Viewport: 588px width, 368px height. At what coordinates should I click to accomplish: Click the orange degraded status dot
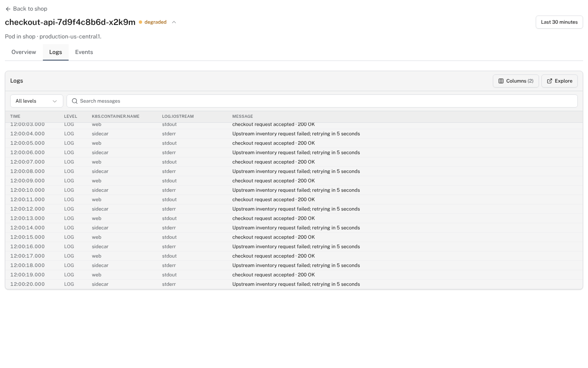click(x=140, y=22)
